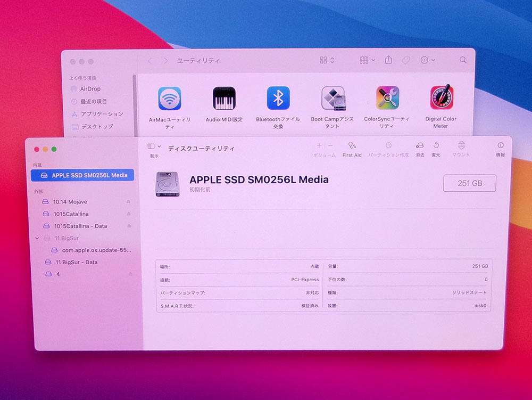Click 消去 erase toolbar button
The width and height of the screenshot is (532, 400).
point(420,150)
